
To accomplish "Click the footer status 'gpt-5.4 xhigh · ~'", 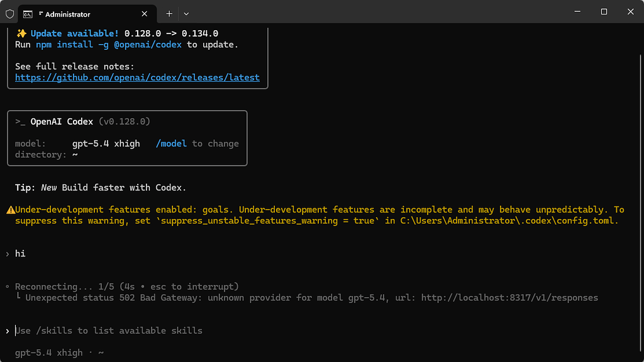I will 59,353.
